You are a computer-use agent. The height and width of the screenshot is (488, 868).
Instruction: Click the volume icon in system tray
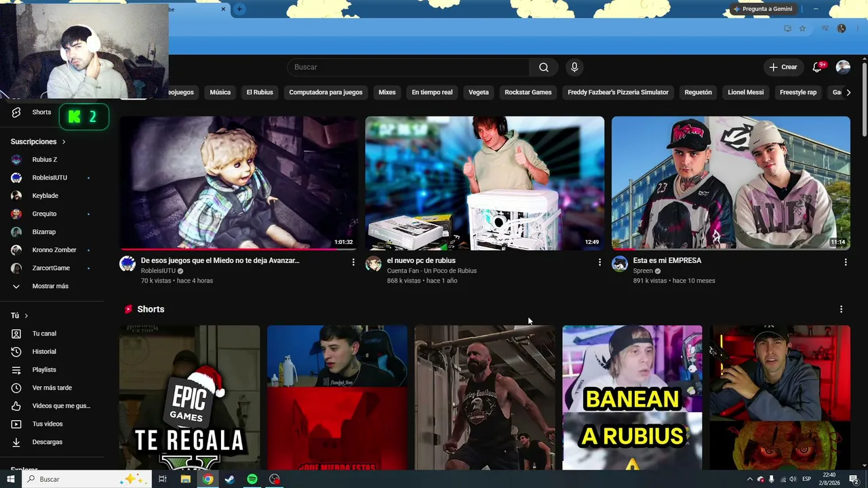pos(793,479)
